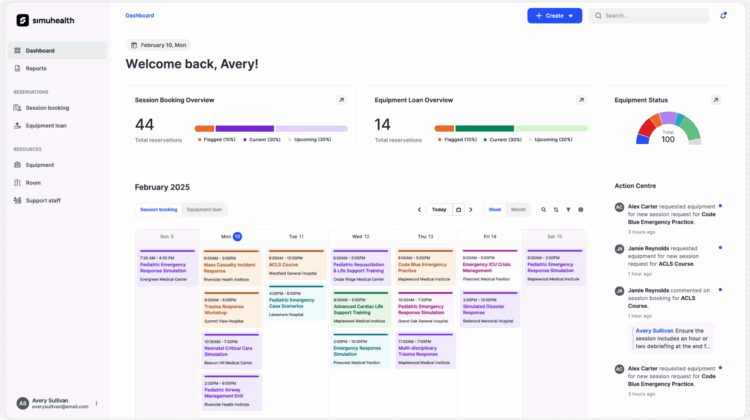Screen dimensions: 750x420
Task: Switch calendar to Month view
Action: 518,210
